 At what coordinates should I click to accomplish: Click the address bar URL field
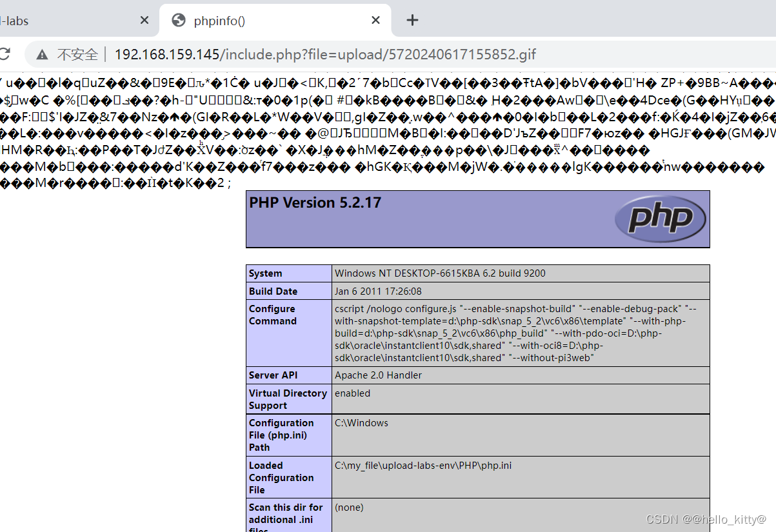coord(325,55)
